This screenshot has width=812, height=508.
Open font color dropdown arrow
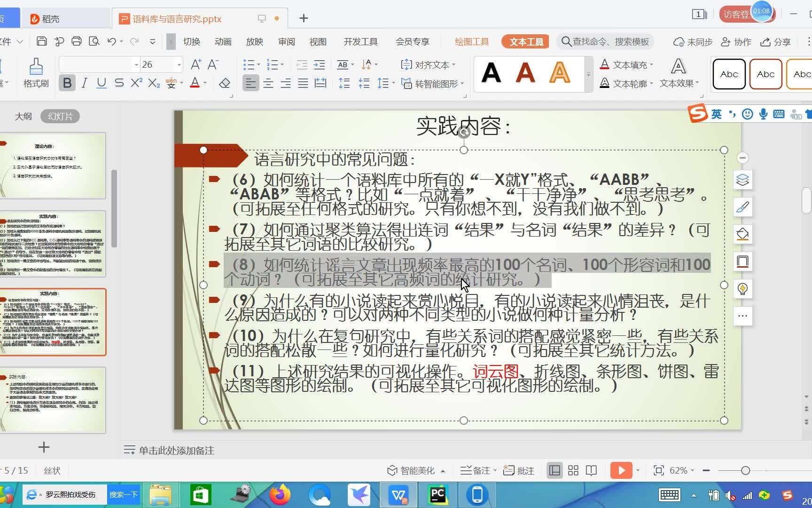[x=205, y=83]
